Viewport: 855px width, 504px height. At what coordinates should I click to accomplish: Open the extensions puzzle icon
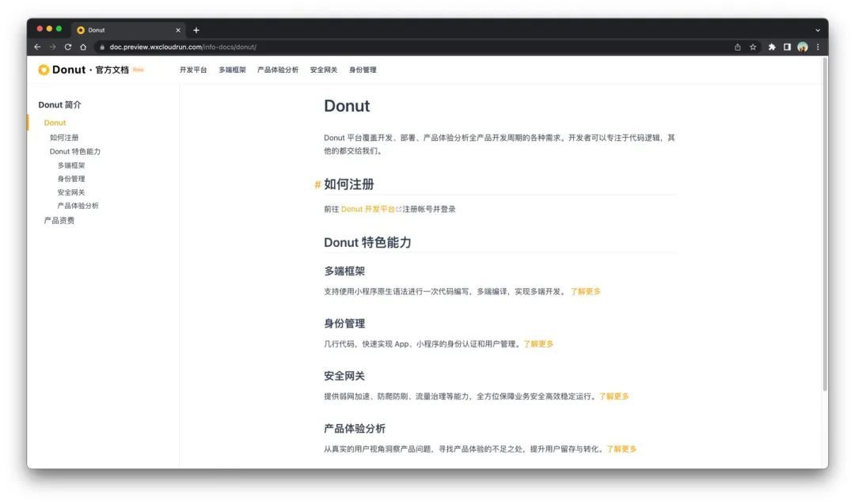[x=772, y=47]
